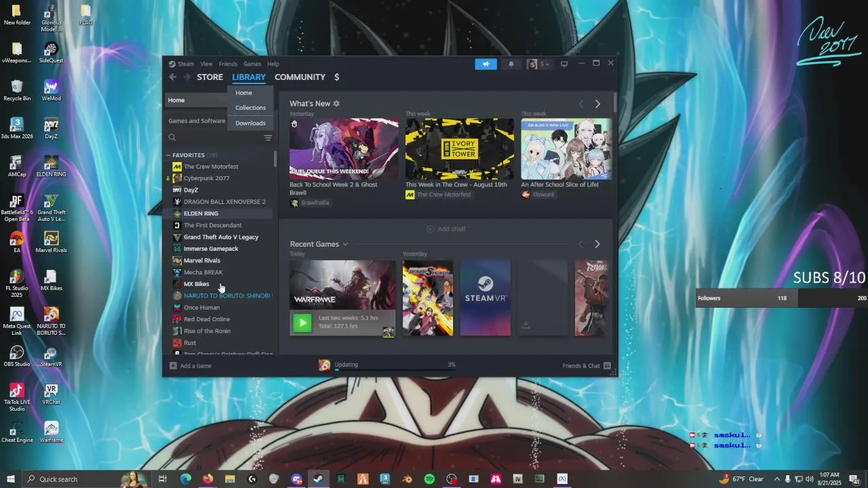Click Firefox icon in the taskbar
This screenshot has height=488, width=868.
[x=208, y=479]
